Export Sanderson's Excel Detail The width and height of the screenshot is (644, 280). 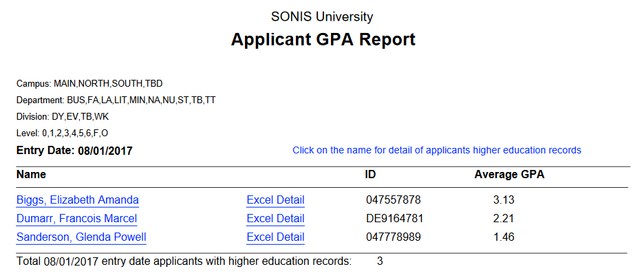pyautogui.click(x=275, y=237)
